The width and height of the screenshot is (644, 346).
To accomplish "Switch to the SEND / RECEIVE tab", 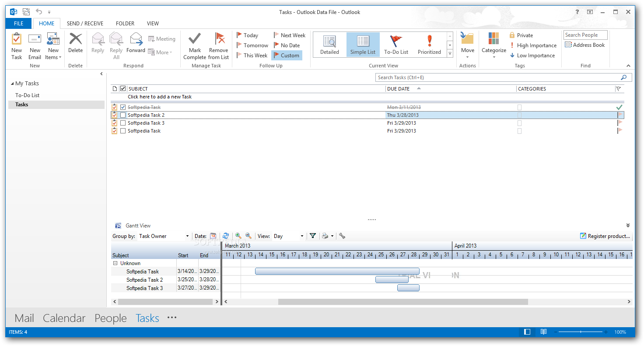I will 85,24.
